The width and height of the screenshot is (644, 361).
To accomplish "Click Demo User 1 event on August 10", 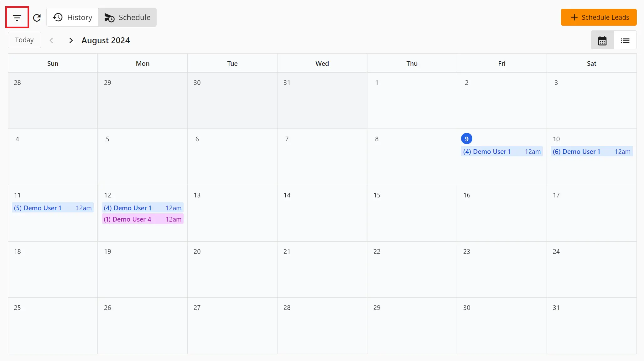I will 592,151.
